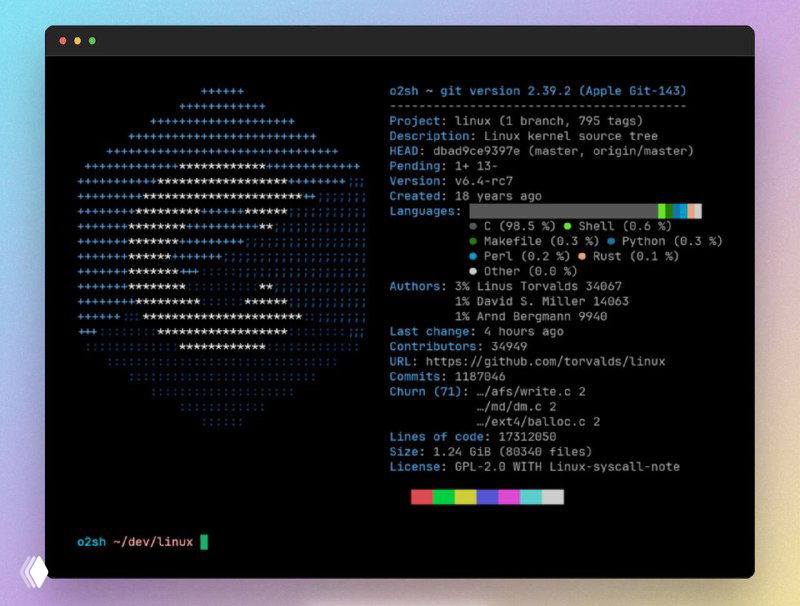Viewport: 800px width, 606px height.
Task: Click the green segment of the language bar
Action: (662, 209)
